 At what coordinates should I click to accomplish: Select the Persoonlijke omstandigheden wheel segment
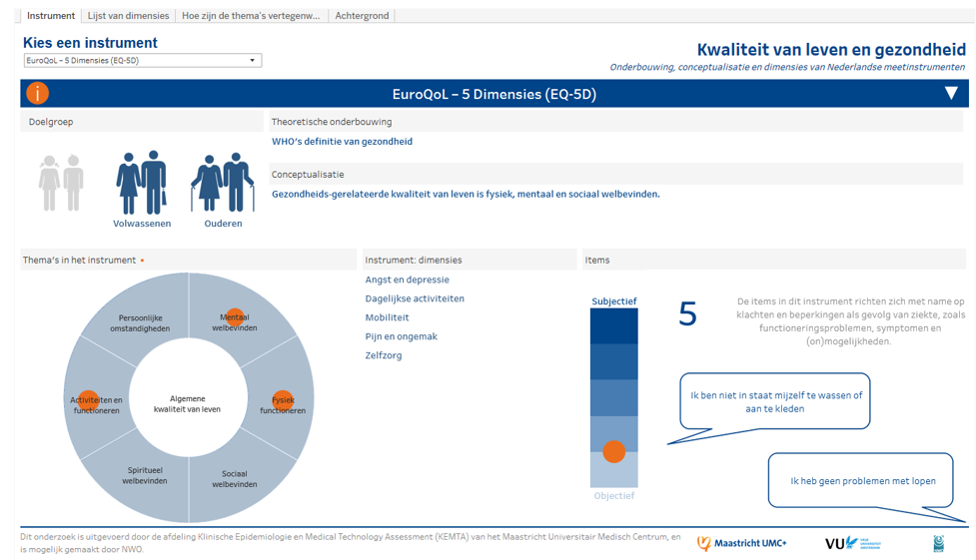(140, 323)
